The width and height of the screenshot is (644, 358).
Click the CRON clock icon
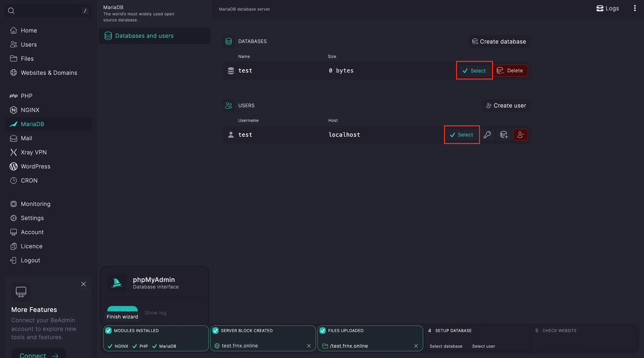[x=14, y=181]
